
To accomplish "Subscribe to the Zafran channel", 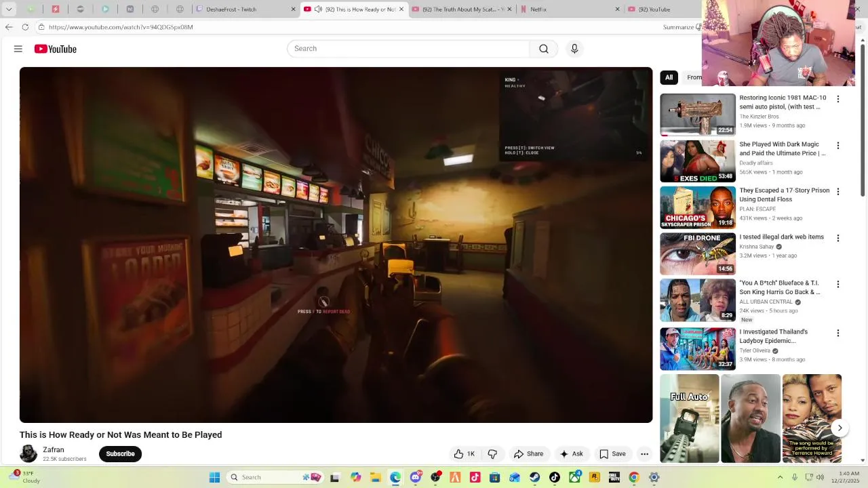I will (120, 454).
